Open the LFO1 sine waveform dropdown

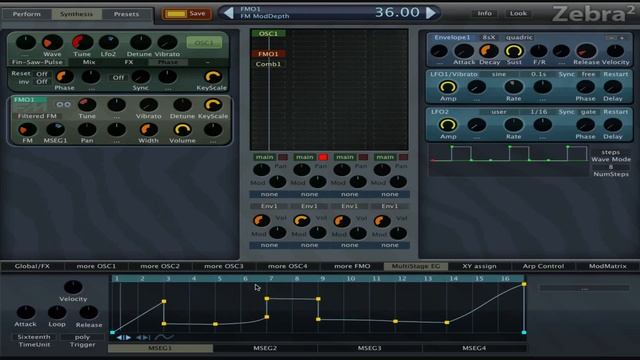[x=499, y=74]
